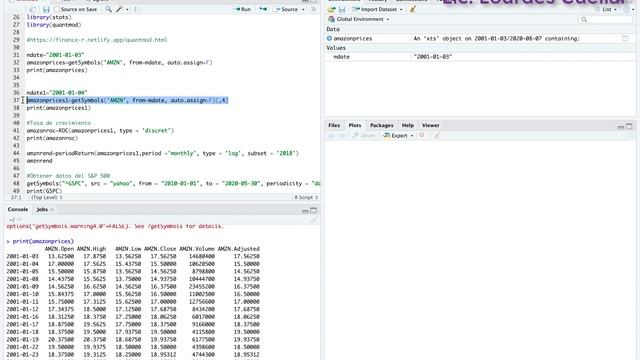Clear environment objects with broom icon
This screenshot has height=360, width=640.
click(x=413, y=9)
